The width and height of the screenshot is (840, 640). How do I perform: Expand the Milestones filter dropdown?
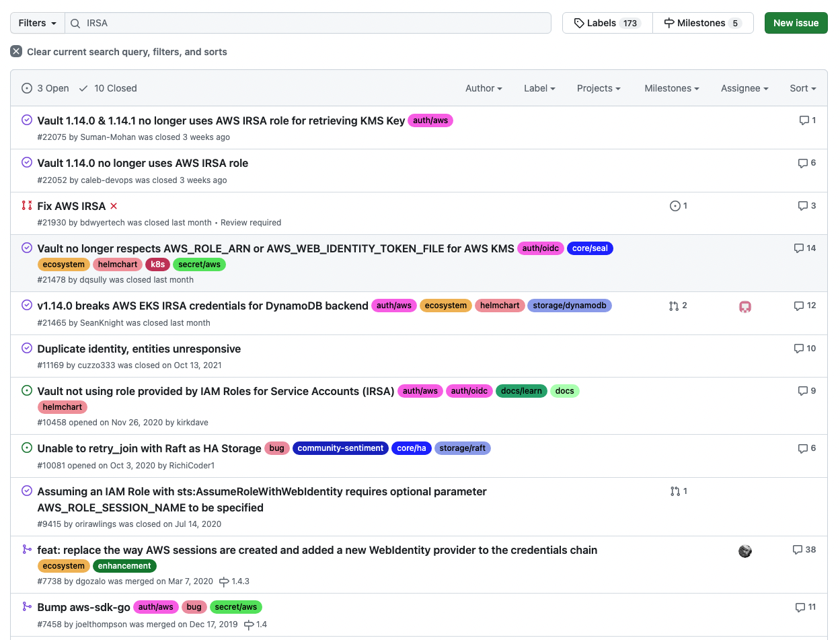671,88
